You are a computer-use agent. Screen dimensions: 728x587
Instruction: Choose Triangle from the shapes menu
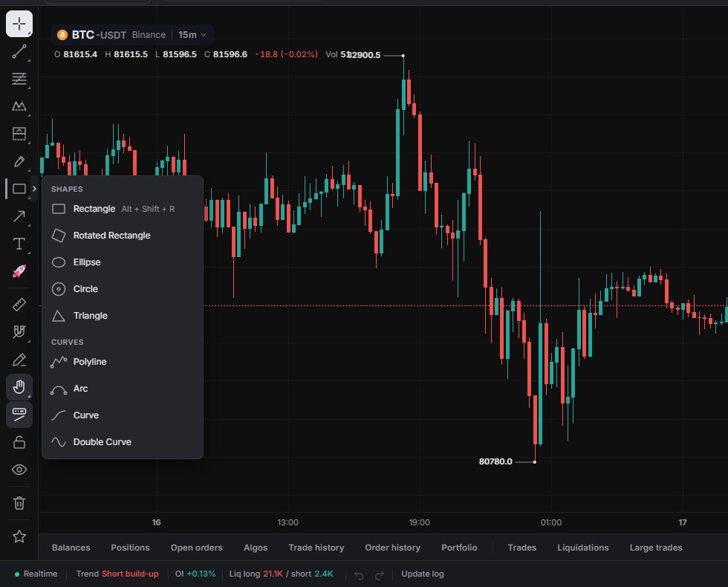(123, 316)
